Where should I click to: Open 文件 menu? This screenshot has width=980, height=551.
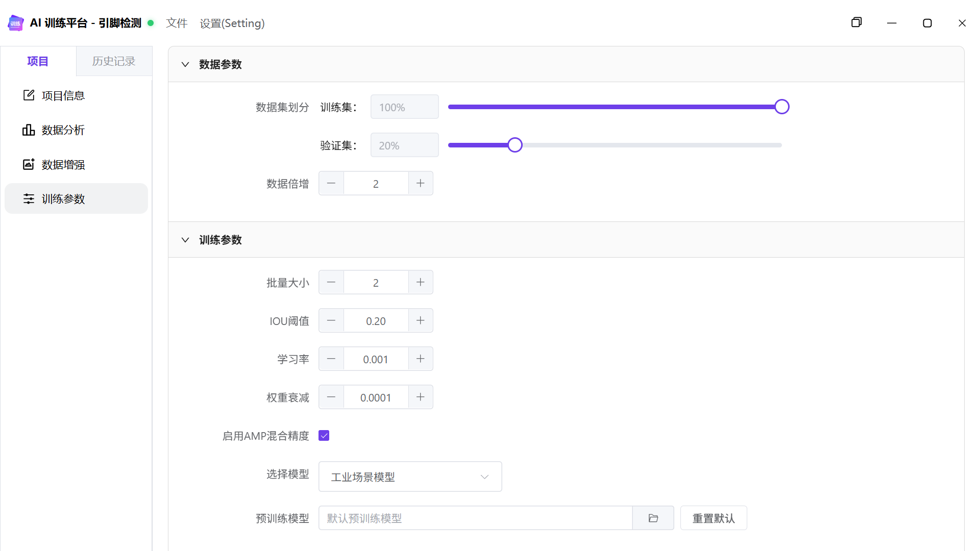[x=177, y=23]
